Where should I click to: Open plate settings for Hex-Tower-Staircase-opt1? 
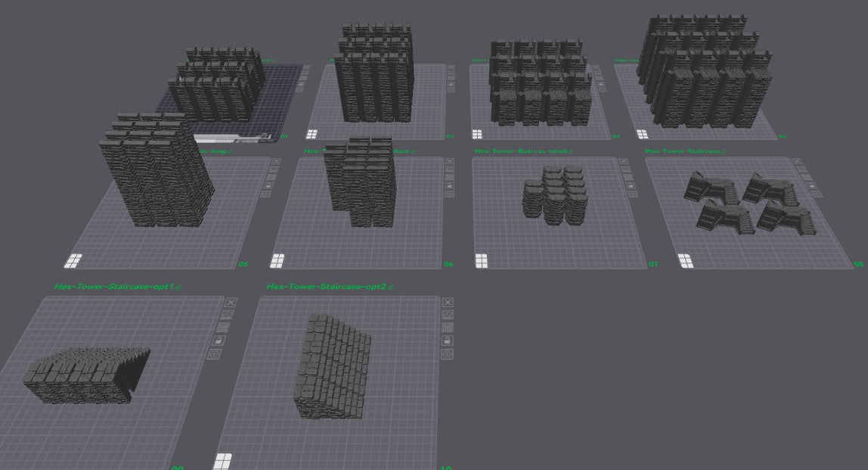click(x=215, y=354)
